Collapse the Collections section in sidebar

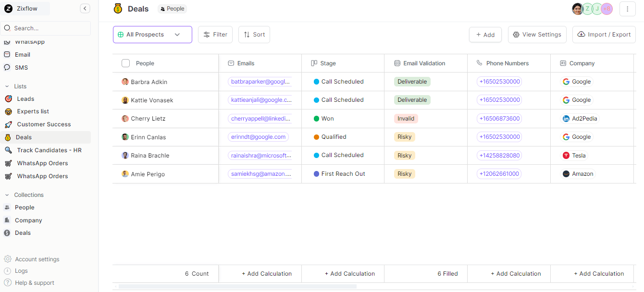(7, 195)
